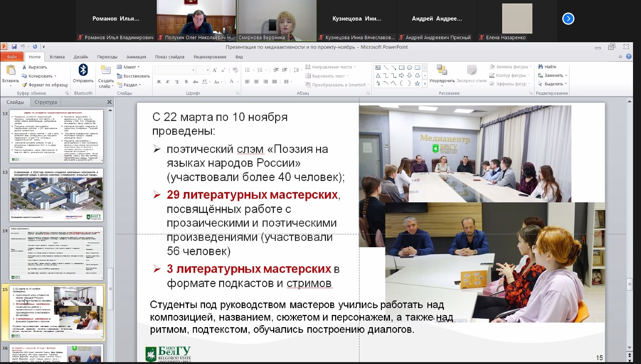Switch to the Вставка ribbon tab
Viewport: 641px width, 364px height.
pos(57,57)
